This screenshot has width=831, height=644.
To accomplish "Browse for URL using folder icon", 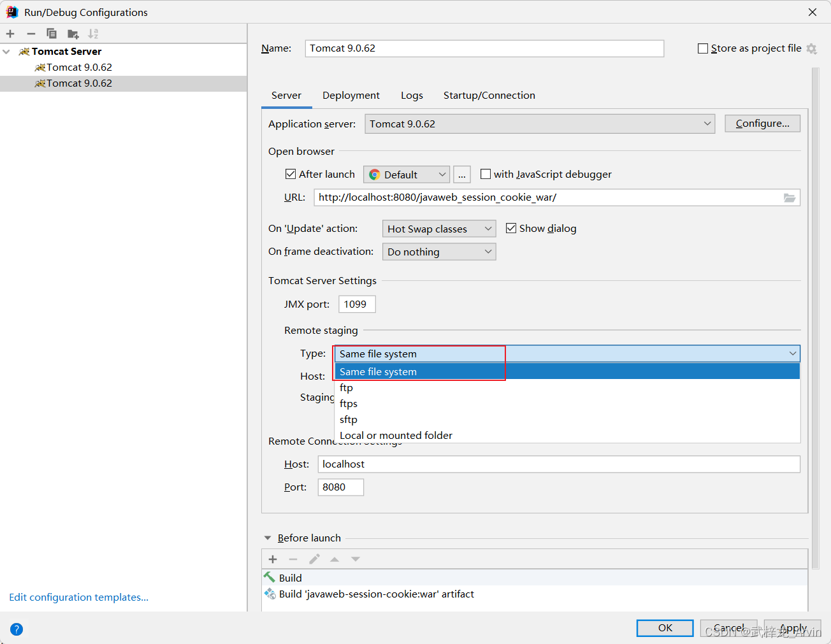I will click(790, 197).
